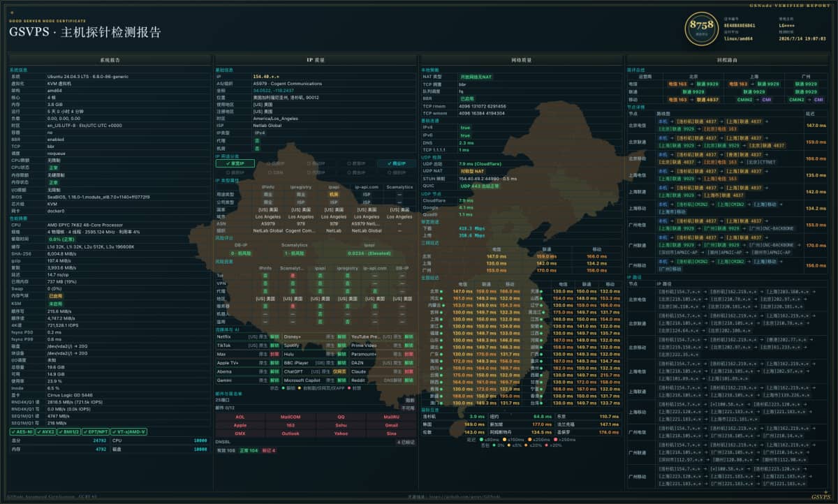Click the GSVPS logo in bottom-right corner
Screen dimensions: 838x504
click(x=821, y=496)
